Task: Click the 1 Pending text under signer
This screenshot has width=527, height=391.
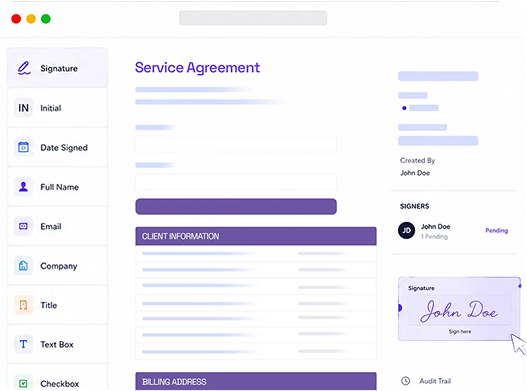Action: (x=434, y=237)
